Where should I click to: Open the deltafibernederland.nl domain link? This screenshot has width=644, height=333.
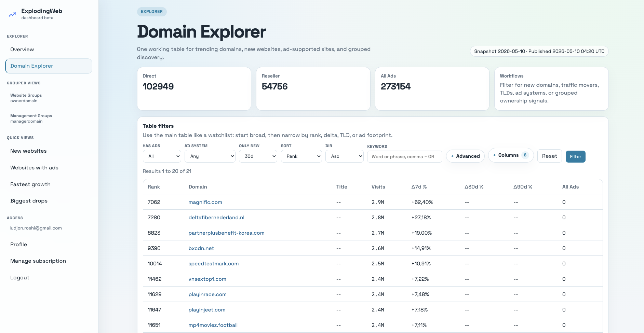[x=216, y=218]
